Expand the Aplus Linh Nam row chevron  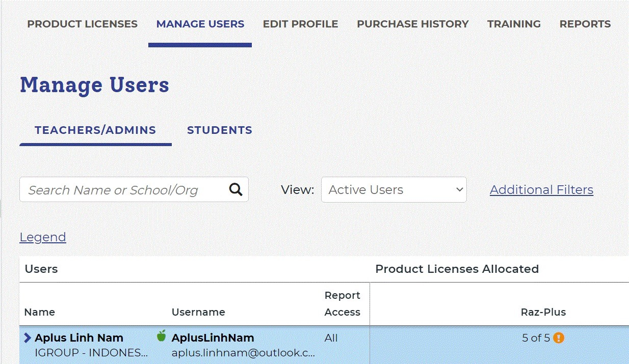click(x=28, y=338)
